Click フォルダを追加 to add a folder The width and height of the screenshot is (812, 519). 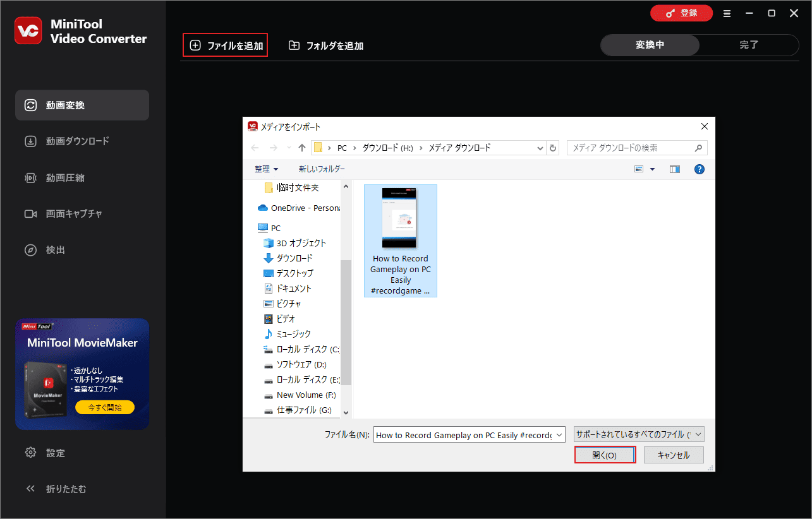tap(326, 45)
